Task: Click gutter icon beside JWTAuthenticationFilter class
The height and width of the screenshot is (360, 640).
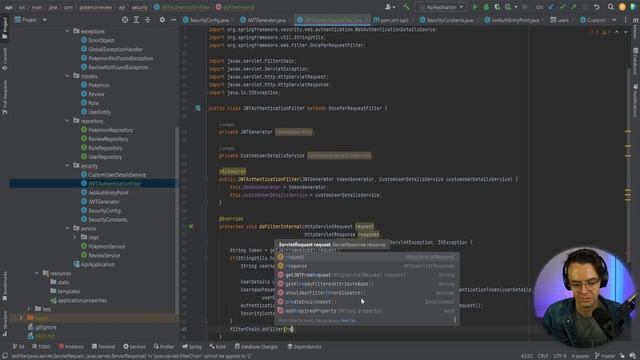Action: [x=198, y=108]
